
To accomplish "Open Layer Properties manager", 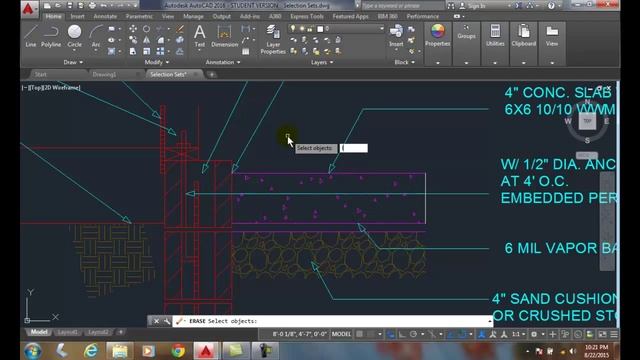I will [x=273, y=39].
